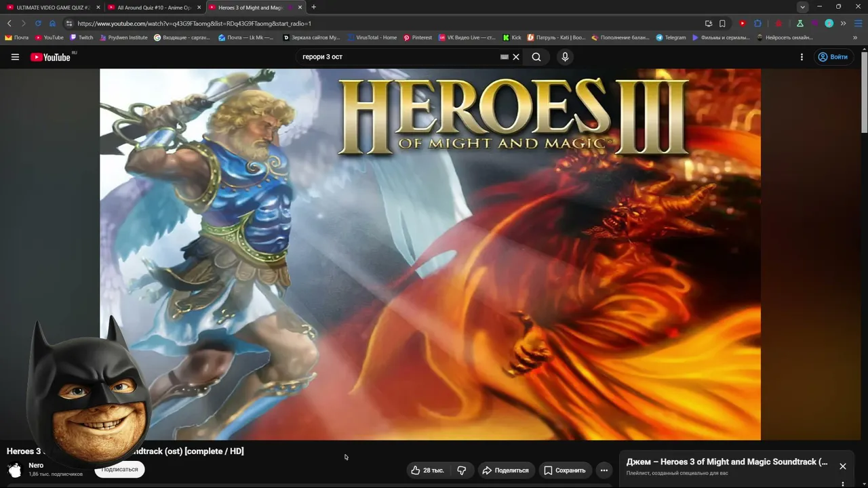This screenshot has width=868, height=488.
Task: Show more bookmarks overflow chevron
Action: 856,37
